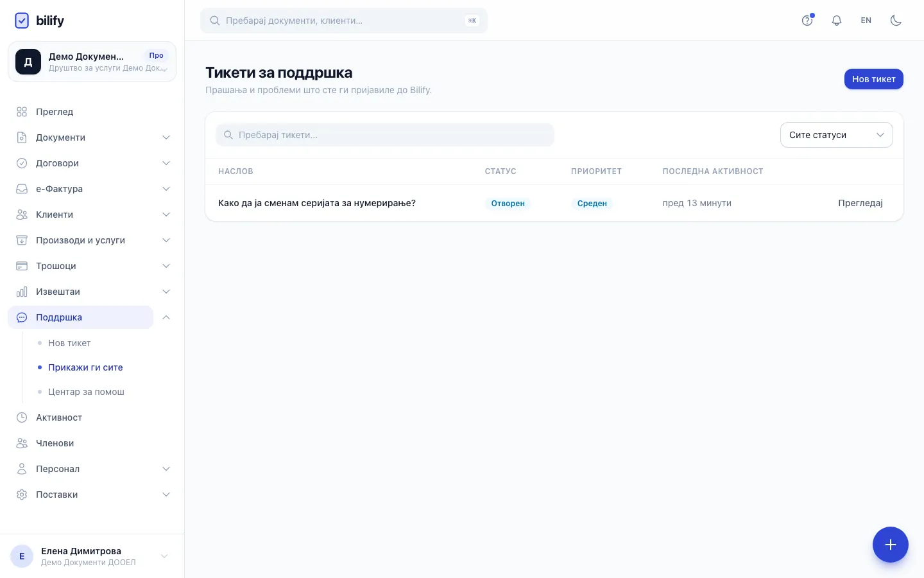This screenshot has width=924, height=578.
Task: Expand the Трошоци submenu chevron
Action: [x=166, y=266]
